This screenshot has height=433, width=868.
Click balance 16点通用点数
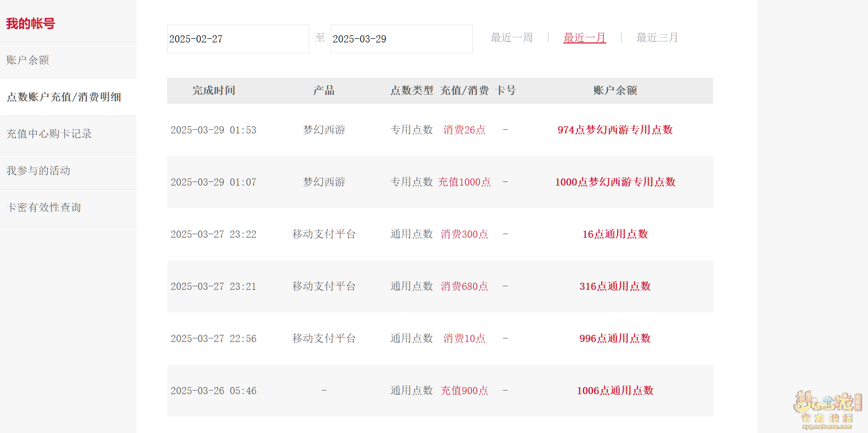click(615, 234)
